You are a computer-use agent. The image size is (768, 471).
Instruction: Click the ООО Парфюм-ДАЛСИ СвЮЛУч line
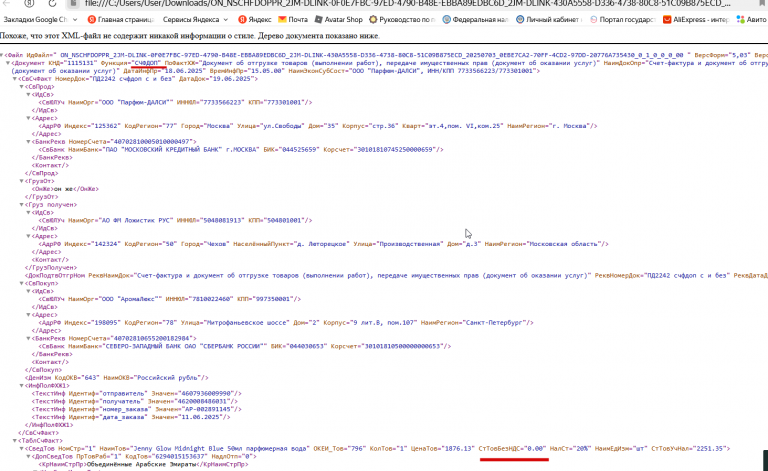coord(175,102)
